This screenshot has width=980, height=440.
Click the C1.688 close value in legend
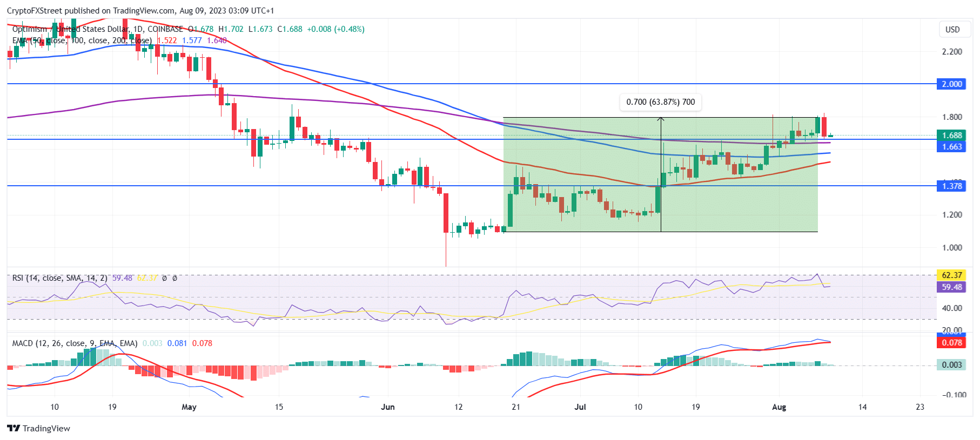pyautogui.click(x=290, y=29)
